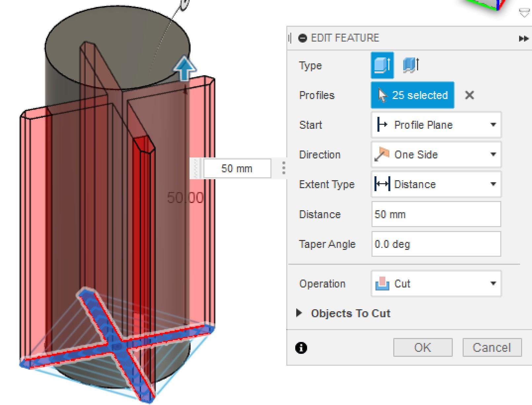Click the Profiles label
The height and width of the screenshot is (405, 532).
coord(317,95)
